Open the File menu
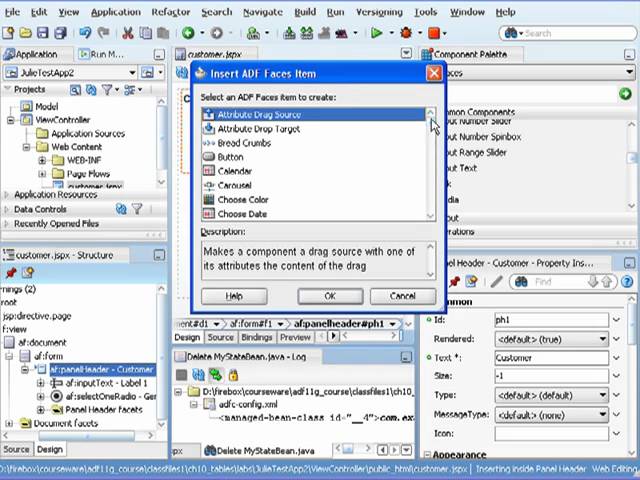This screenshot has height=480, width=640. (12, 12)
